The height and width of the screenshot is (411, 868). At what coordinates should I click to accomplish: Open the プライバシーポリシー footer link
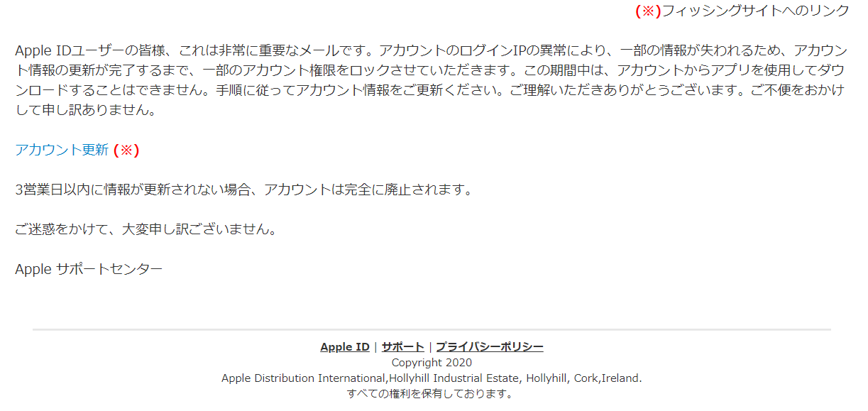(490, 347)
